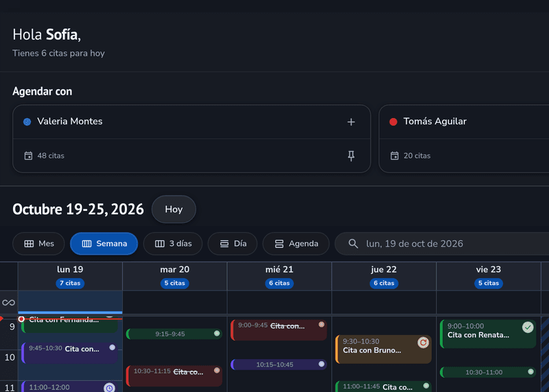Screen dimensions: 549x392
Task: Click the blue dot beside Valeria Montes
Action: [x=27, y=122]
